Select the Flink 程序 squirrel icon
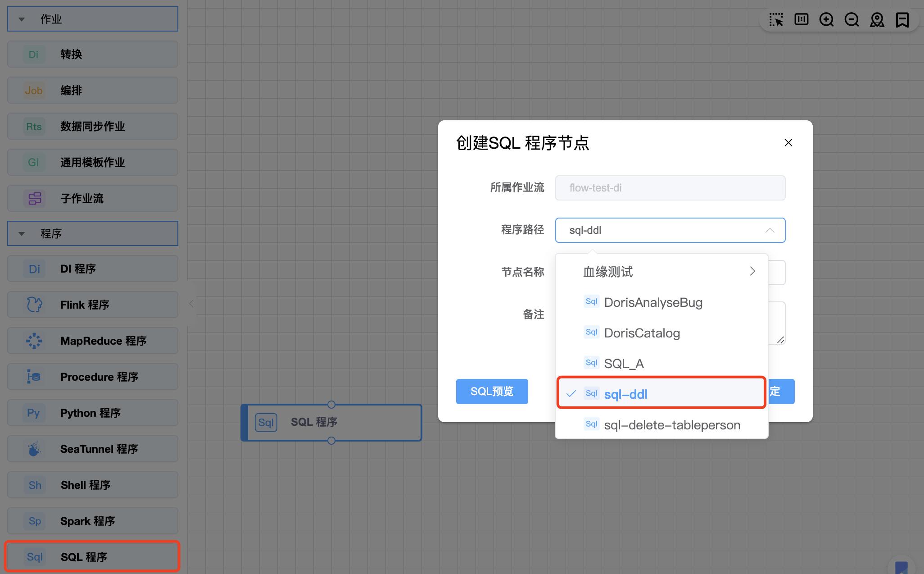The width and height of the screenshot is (924, 574). click(x=34, y=305)
